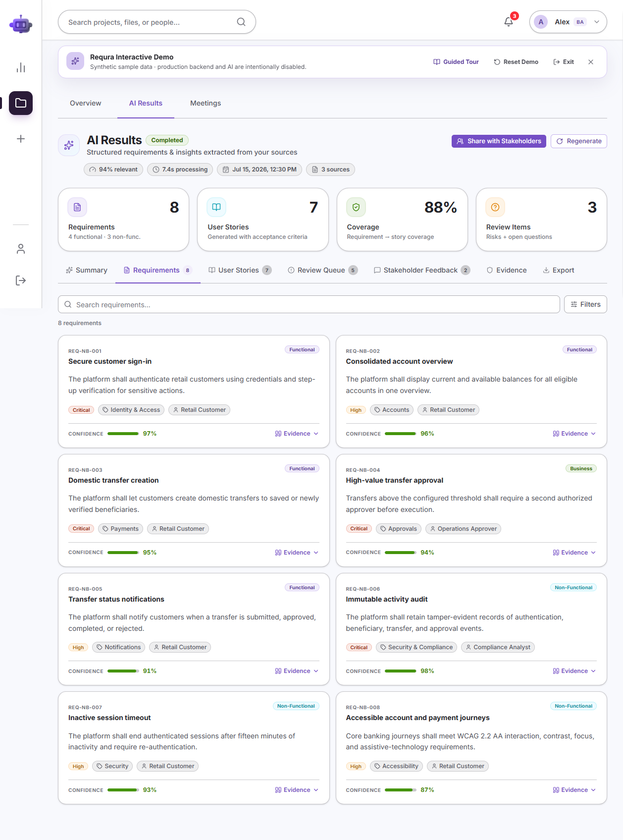Open the notifications bell
The width and height of the screenshot is (623, 840).
tap(509, 22)
